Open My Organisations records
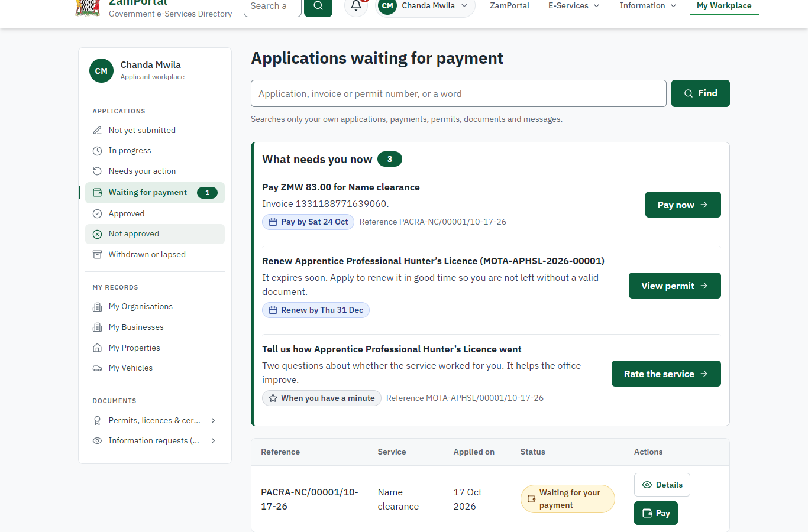This screenshot has width=808, height=532. point(155,307)
